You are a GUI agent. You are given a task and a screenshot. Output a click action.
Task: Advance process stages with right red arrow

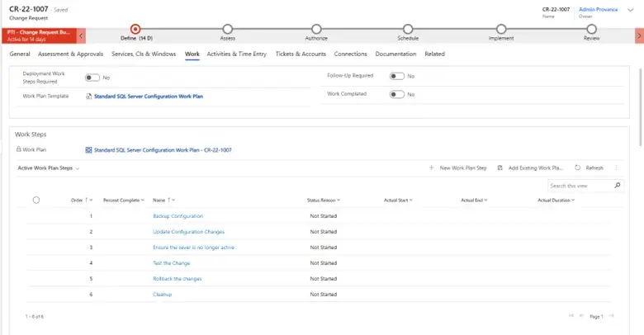click(x=639, y=35)
